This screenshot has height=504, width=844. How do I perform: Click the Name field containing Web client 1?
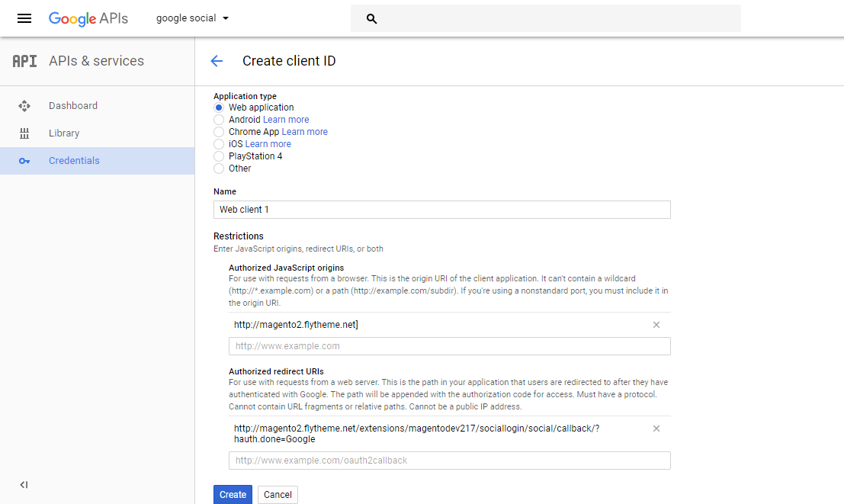(x=442, y=210)
